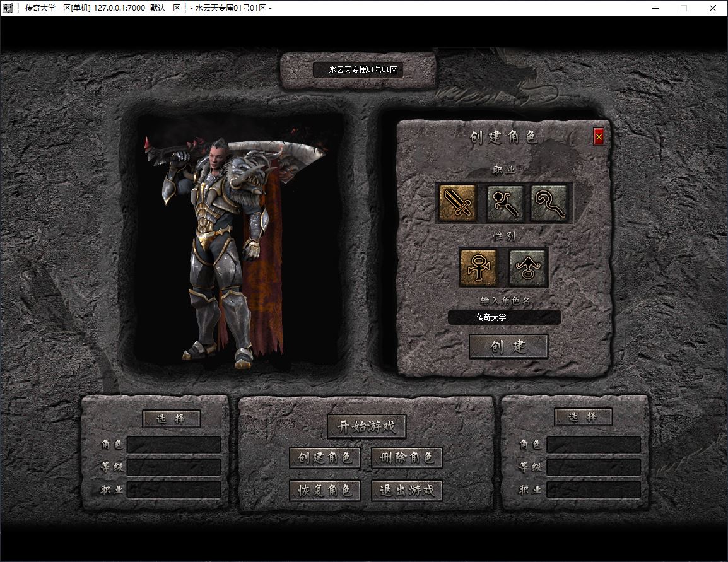The width and height of the screenshot is (728, 562).
Task: Click the left slot 角色 field
Action: (x=174, y=445)
